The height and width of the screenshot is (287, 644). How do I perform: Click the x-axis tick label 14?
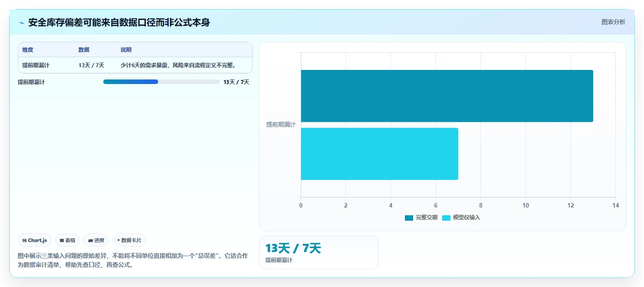click(615, 205)
